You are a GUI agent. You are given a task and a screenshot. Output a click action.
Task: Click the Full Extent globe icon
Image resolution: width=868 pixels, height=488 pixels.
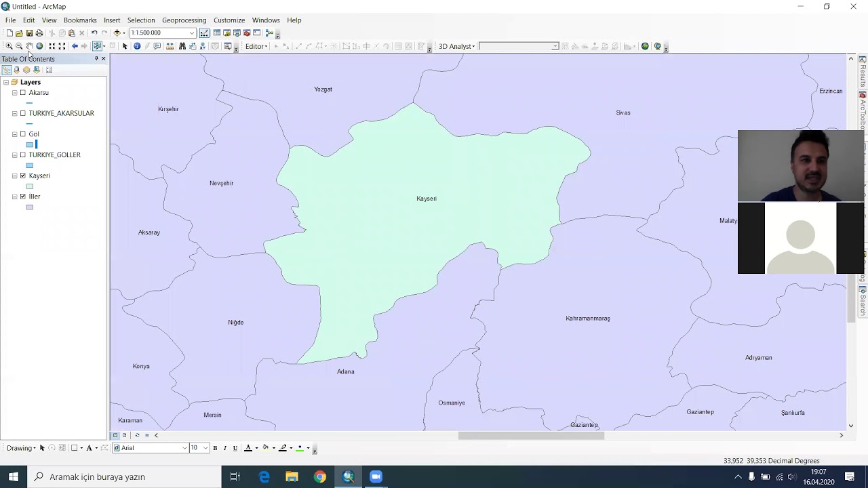pyautogui.click(x=39, y=46)
